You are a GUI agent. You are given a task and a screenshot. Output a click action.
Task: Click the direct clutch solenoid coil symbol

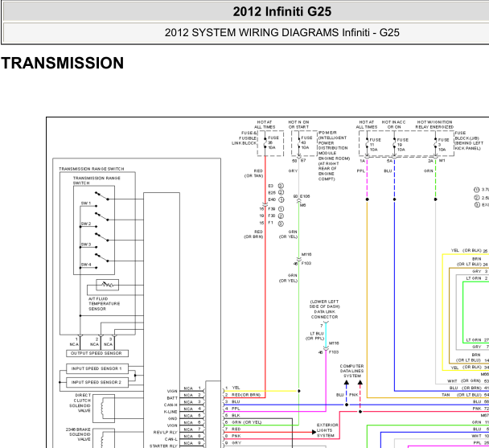pyautogui.click(x=104, y=408)
